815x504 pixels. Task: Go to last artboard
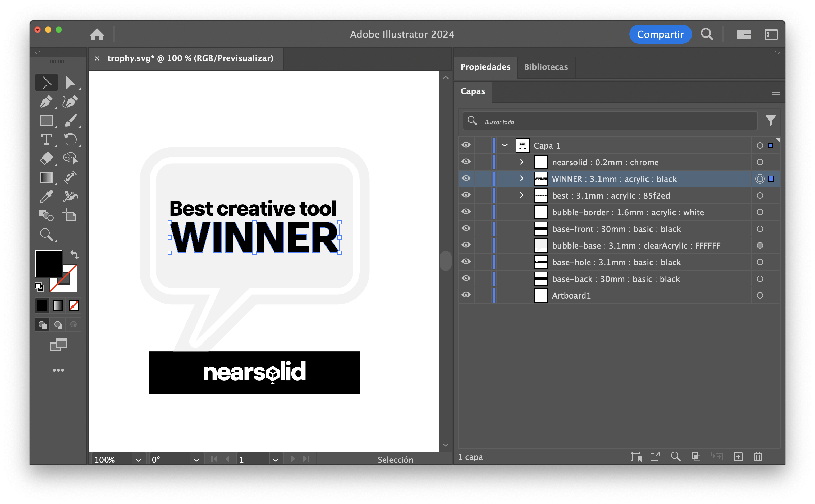click(306, 459)
